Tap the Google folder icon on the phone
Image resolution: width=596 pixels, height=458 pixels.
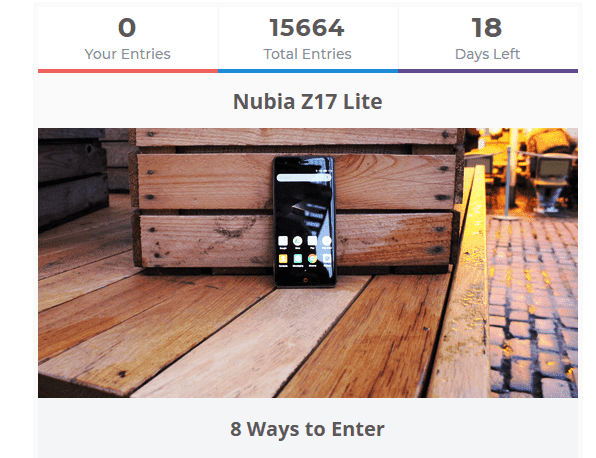(283, 241)
